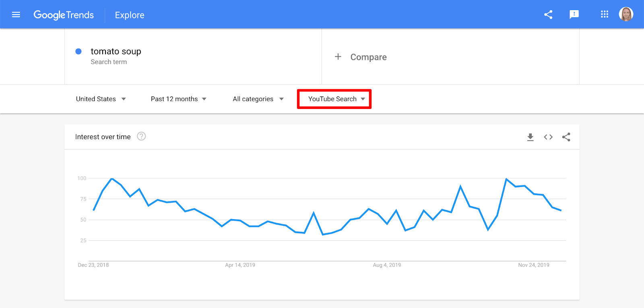The image size is (644, 308).
Task: Edit the tomato soup search term
Action: point(116,51)
